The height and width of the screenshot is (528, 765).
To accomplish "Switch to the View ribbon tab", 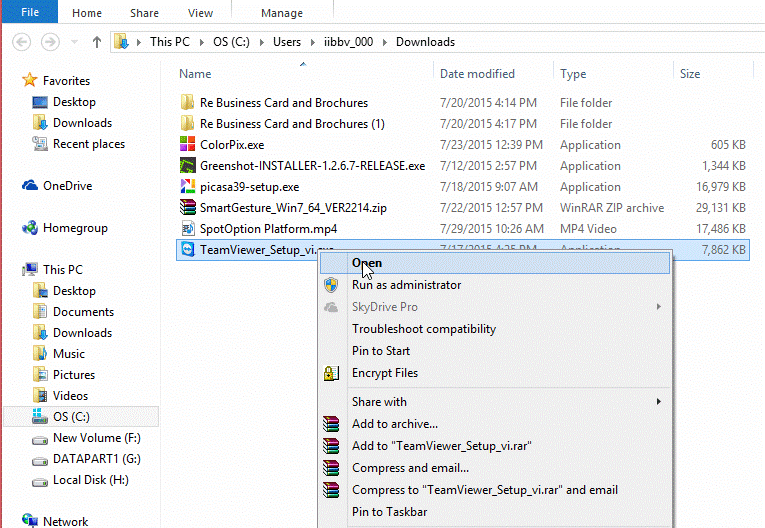I will [x=200, y=13].
